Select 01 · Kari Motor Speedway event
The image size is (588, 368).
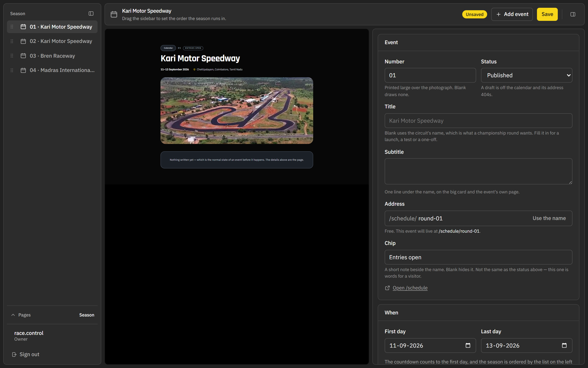point(52,27)
